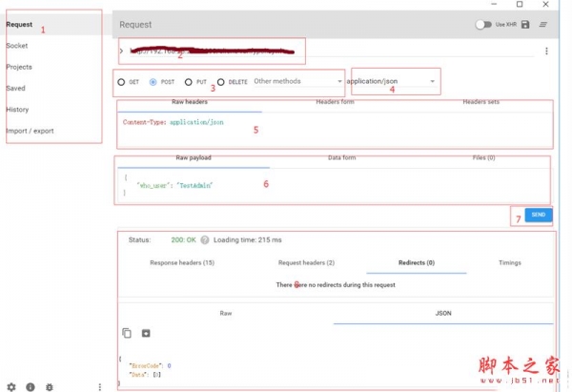The width and height of the screenshot is (572, 392).
Task: Click the info icon at bottom left
Action: [31, 386]
